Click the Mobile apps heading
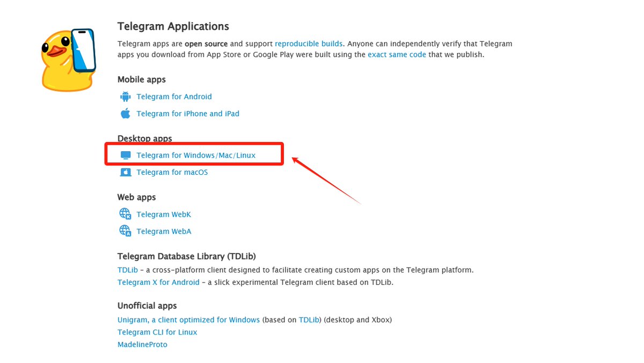The height and width of the screenshot is (363, 644). tap(142, 79)
